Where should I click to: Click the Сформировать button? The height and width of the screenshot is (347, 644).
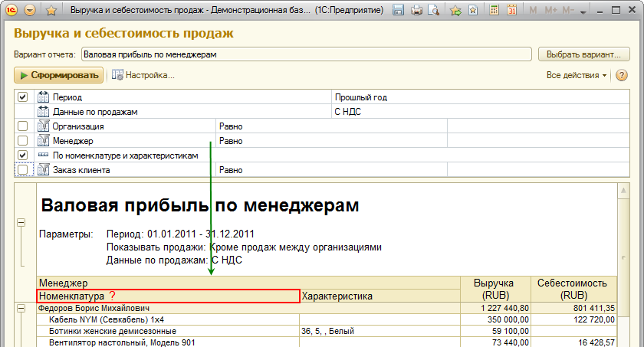tap(58, 75)
